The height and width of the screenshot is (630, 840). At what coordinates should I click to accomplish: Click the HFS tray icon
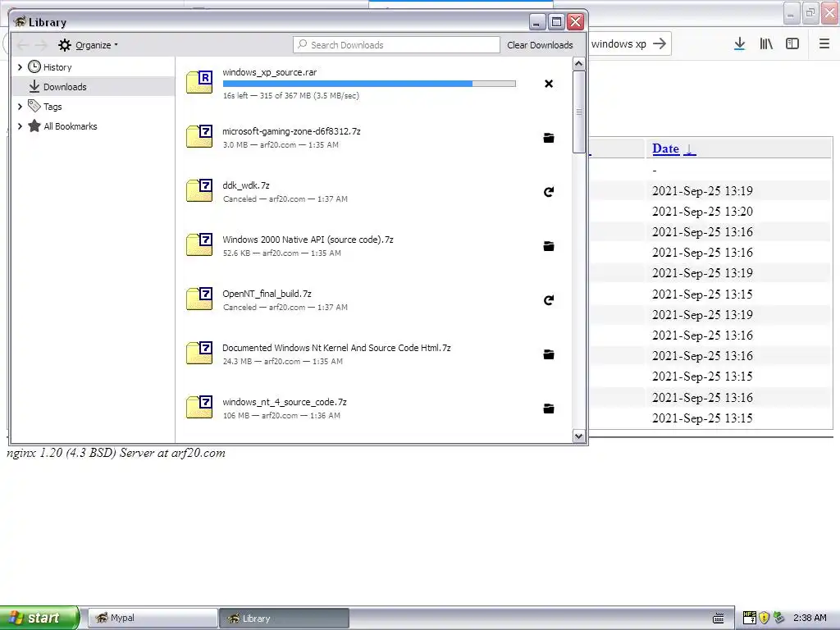pos(750,618)
